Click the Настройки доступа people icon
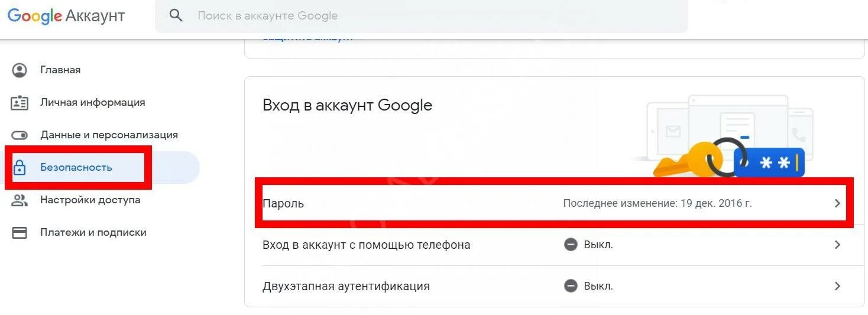 20,200
